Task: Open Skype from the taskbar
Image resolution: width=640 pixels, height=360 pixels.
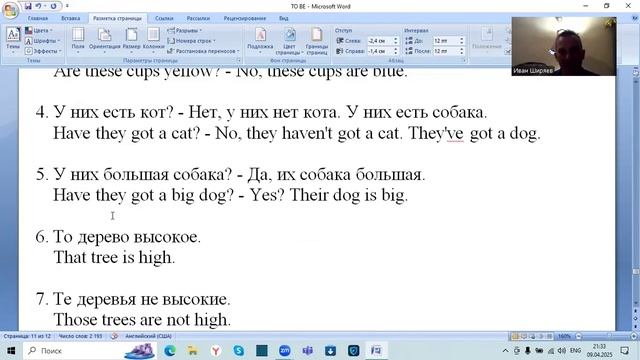Action: [x=238, y=351]
